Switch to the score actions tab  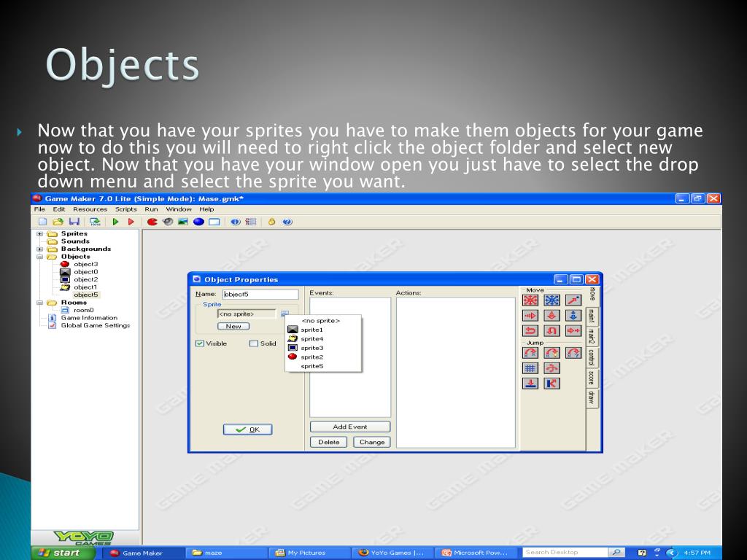click(x=591, y=378)
